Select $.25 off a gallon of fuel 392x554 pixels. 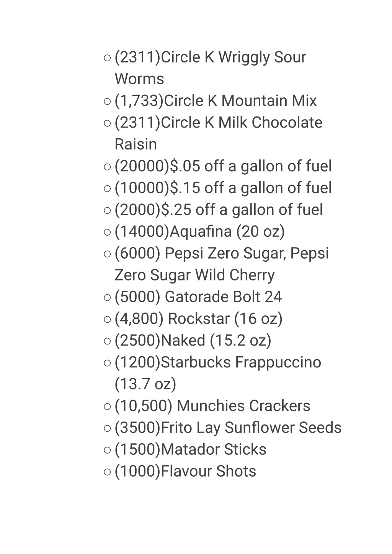[219, 210]
